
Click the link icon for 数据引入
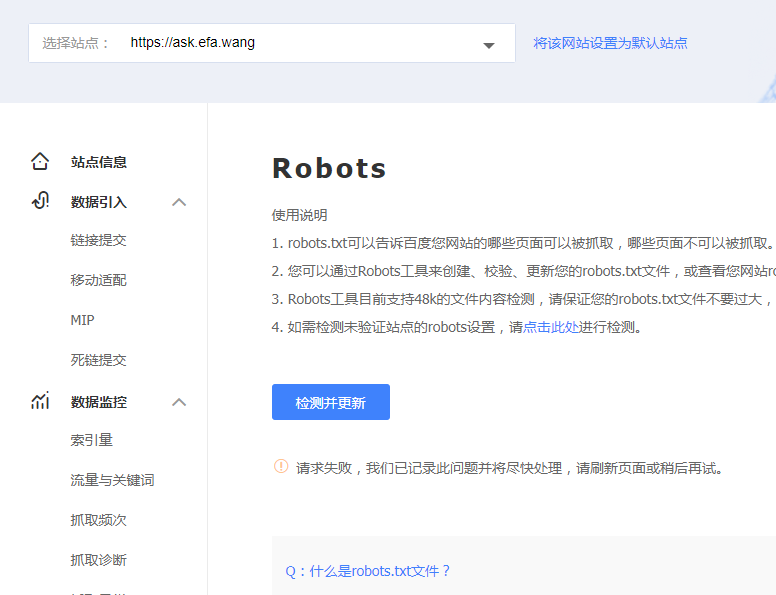[x=40, y=201]
